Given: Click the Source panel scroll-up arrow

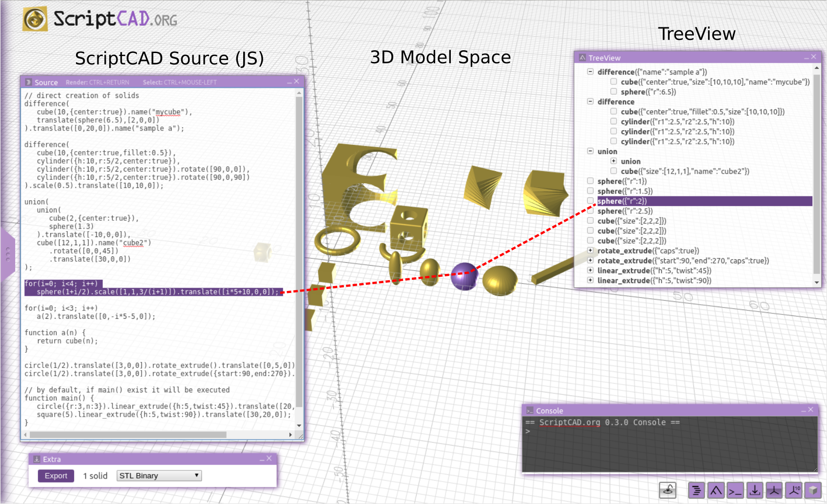Looking at the screenshot, I should point(299,93).
